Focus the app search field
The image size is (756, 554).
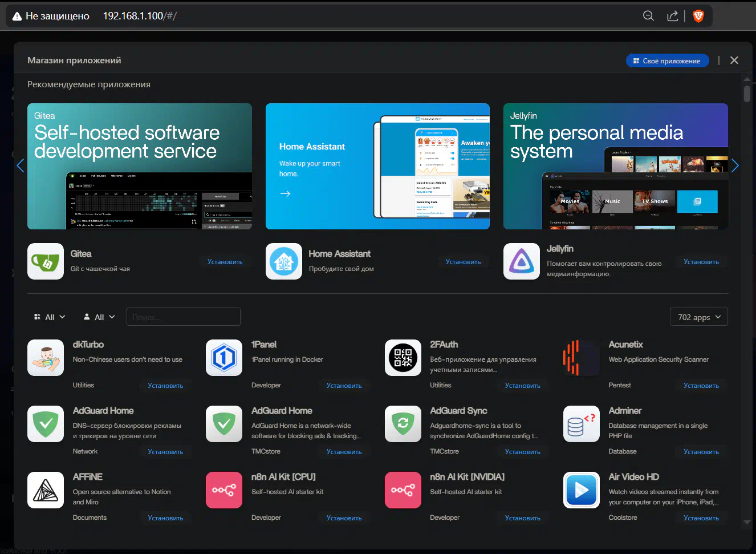pos(183,317)
